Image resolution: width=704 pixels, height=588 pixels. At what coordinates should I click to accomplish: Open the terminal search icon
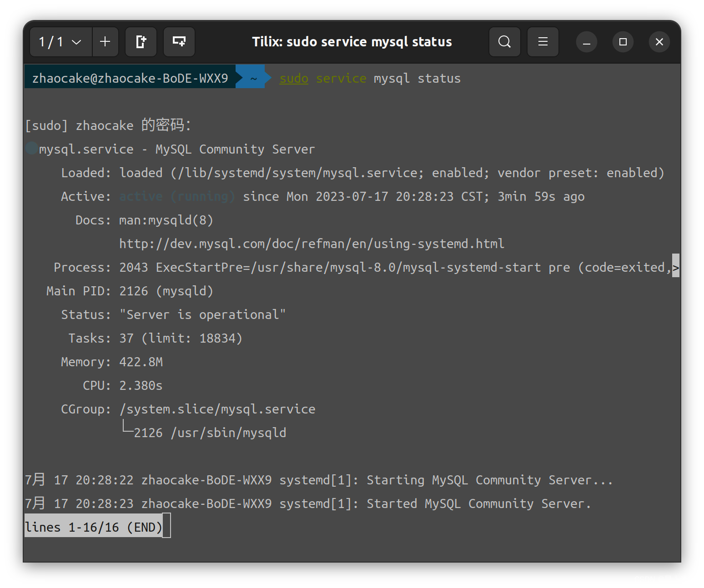pyautogui.click(x=505, y=42)
